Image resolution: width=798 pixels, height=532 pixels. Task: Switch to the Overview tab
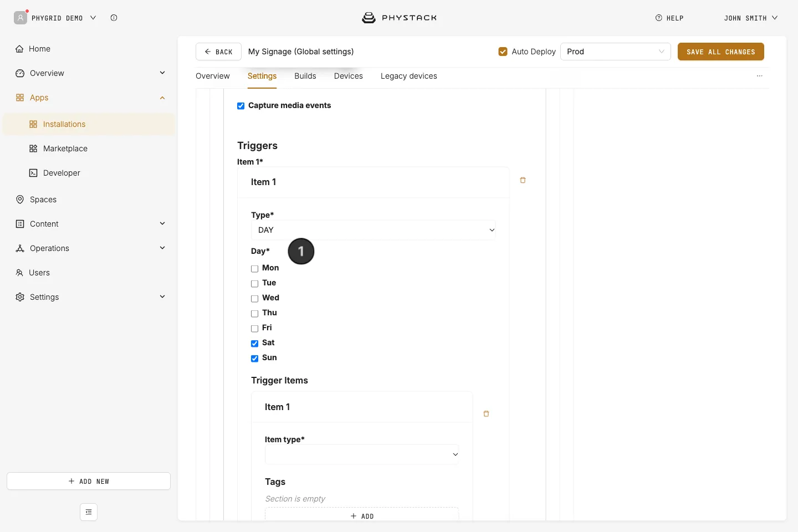click(x=213, y=76)
